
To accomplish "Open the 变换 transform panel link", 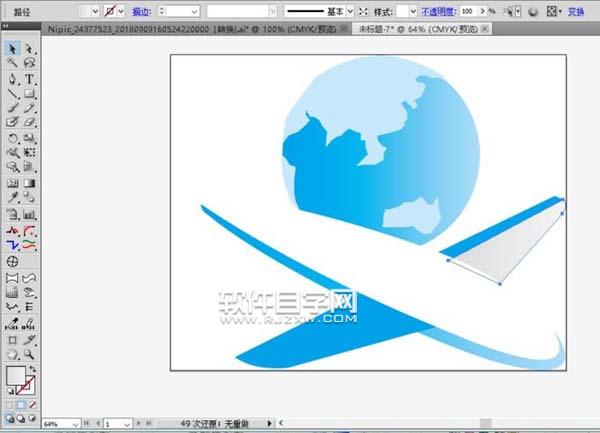I will (x=576, y=12).
